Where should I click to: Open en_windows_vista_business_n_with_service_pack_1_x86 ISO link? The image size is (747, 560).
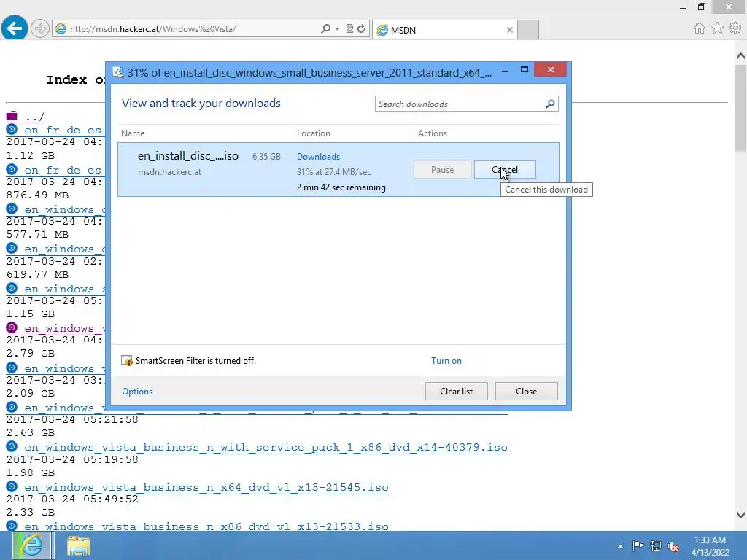coord(266,448)
